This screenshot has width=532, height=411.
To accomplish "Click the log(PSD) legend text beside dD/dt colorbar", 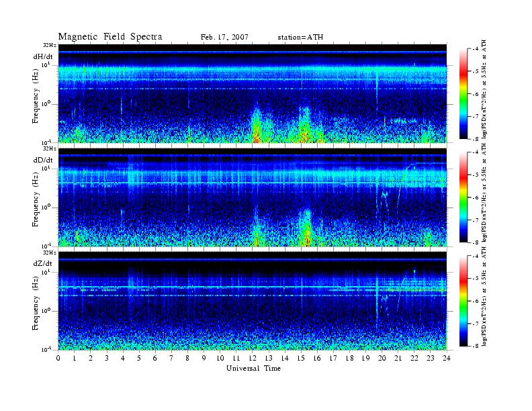I will click(x=484, y=193).
